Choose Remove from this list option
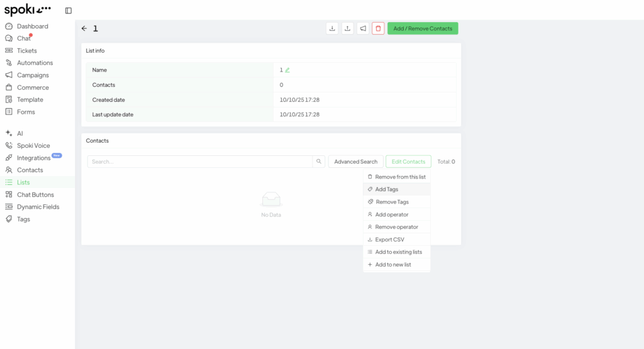Screen dimensions: 644x349 (x=400, y=177)
